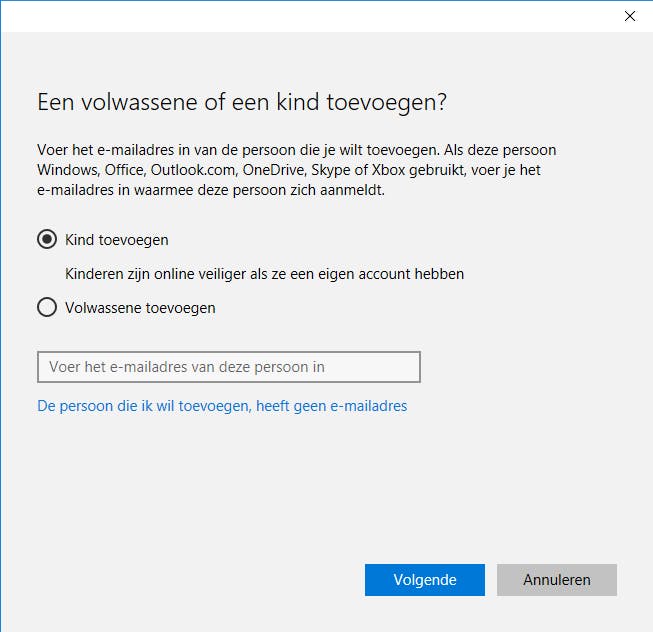Close the dialog using the X icon
The image size is (653, 632).
tap(630, 16)
